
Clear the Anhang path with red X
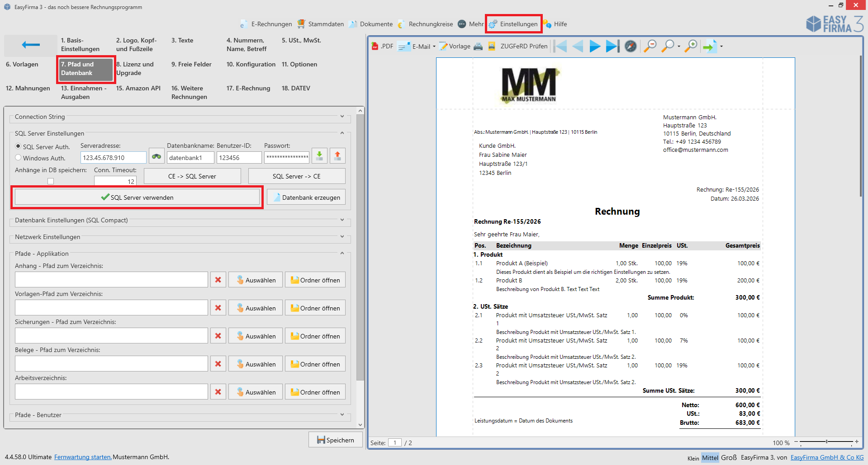point(218,280)
